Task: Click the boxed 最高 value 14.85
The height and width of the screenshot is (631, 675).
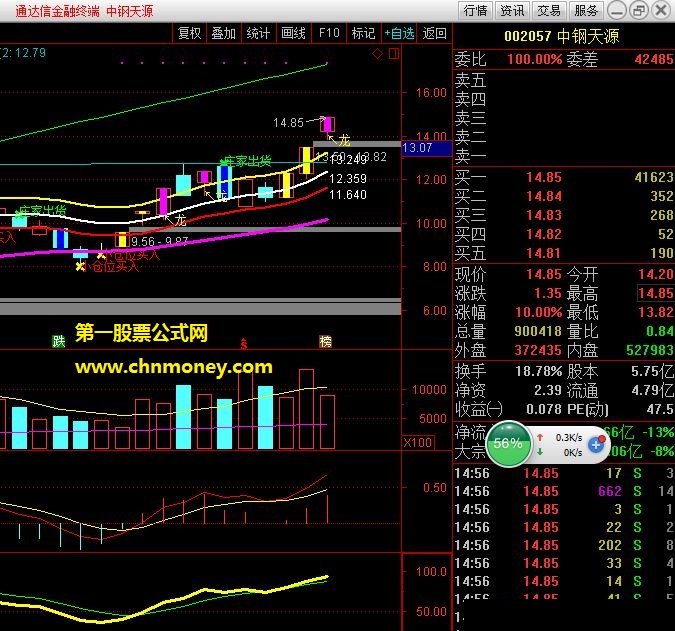Action: coord(655,293)
